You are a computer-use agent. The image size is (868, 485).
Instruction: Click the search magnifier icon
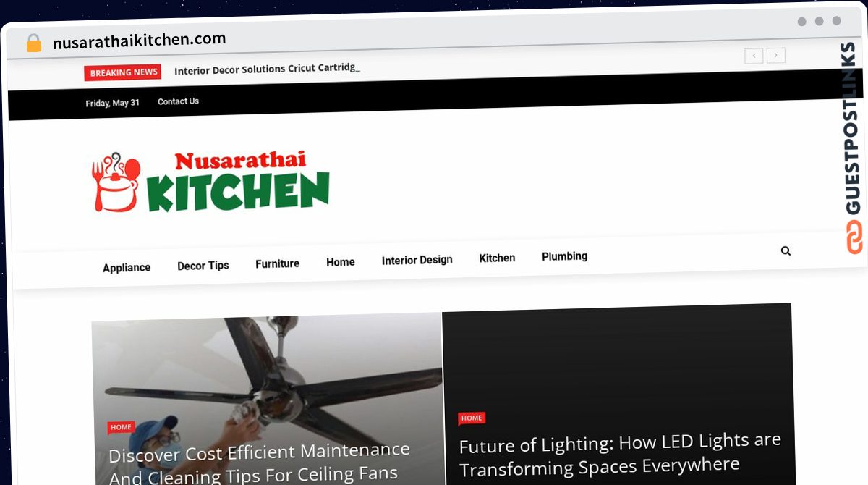pyautogui.click(x=786, y=251)
